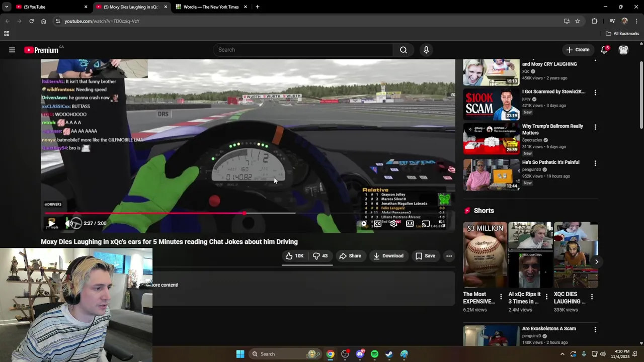Open the apps grid in bookmarks bar
Image resolution: width=644 pixels, height=362 pixels.
pyautogui.click(x=7, y=34)
